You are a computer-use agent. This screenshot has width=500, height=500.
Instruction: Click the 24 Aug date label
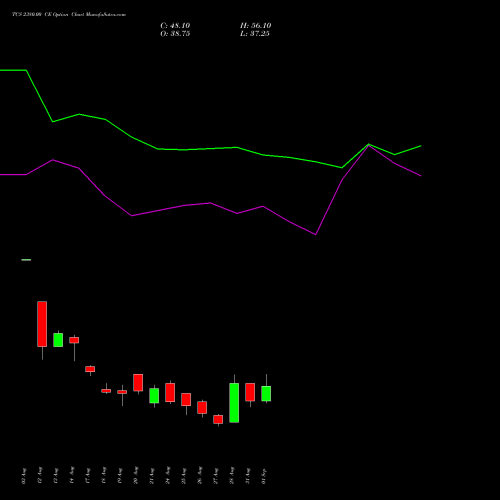tap(168, 476)
